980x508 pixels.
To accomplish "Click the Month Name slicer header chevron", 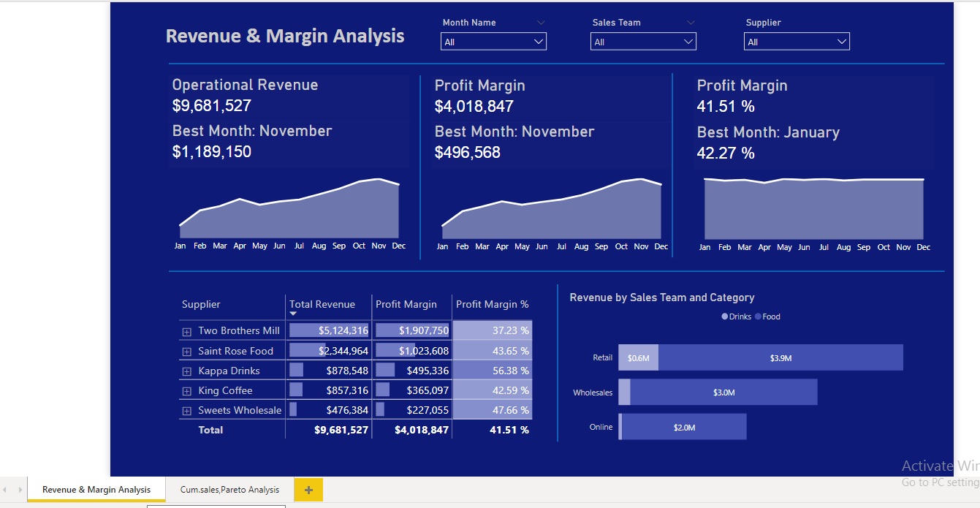I will (541, 22).
